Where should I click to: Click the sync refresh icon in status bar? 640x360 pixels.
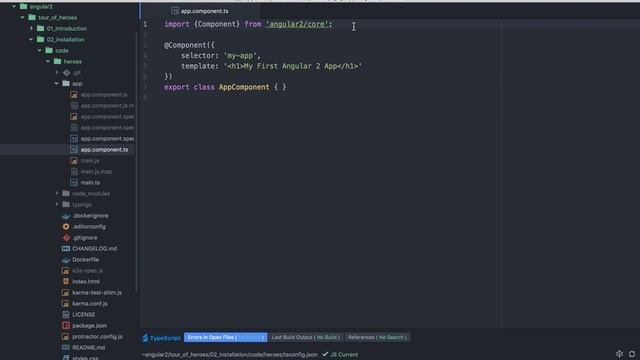632,354
